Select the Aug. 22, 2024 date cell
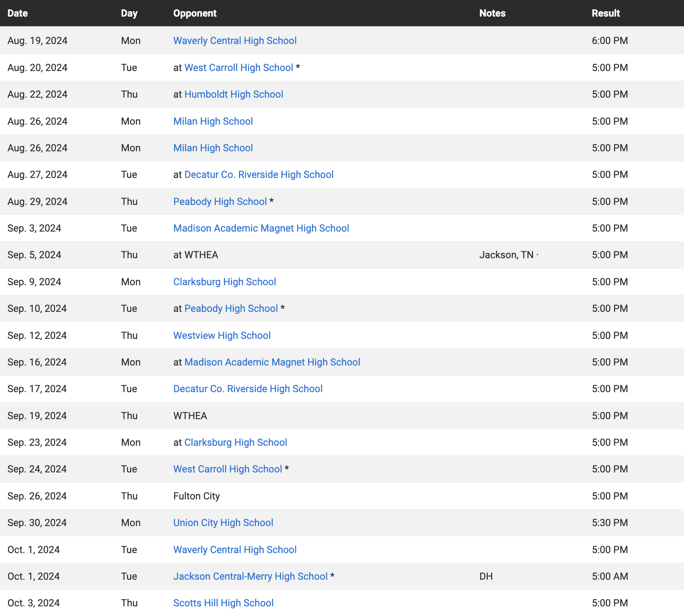The height and width of the screenshot is (616, 684). click(37, 94)
